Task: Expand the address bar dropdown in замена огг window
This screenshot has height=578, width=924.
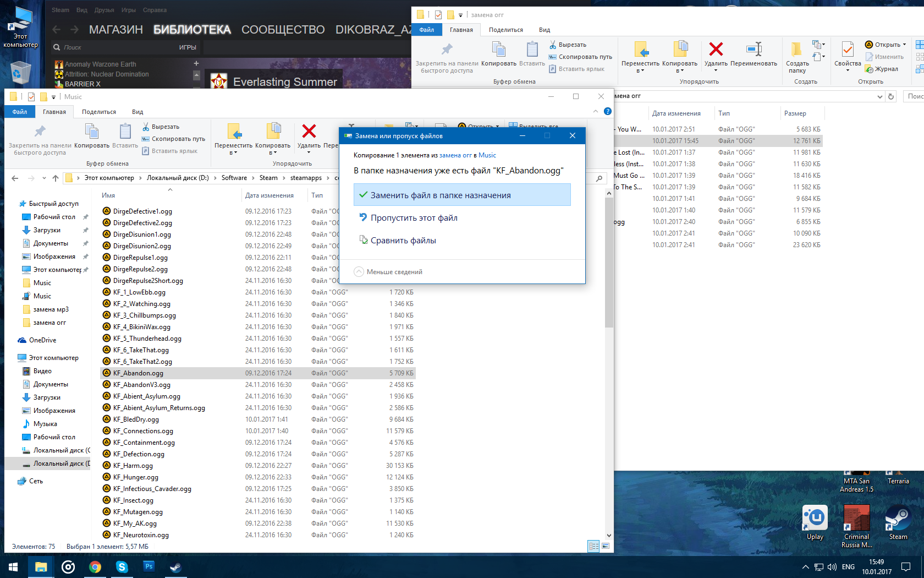Action: pyautogui.click(x=880, y=96)
